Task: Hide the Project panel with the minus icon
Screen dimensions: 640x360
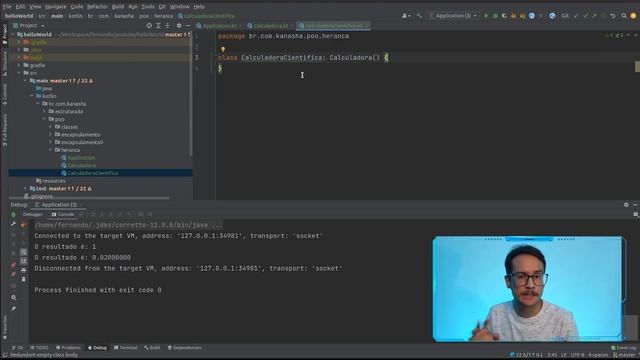Action: pyautogui.click(x=188, y=25)
